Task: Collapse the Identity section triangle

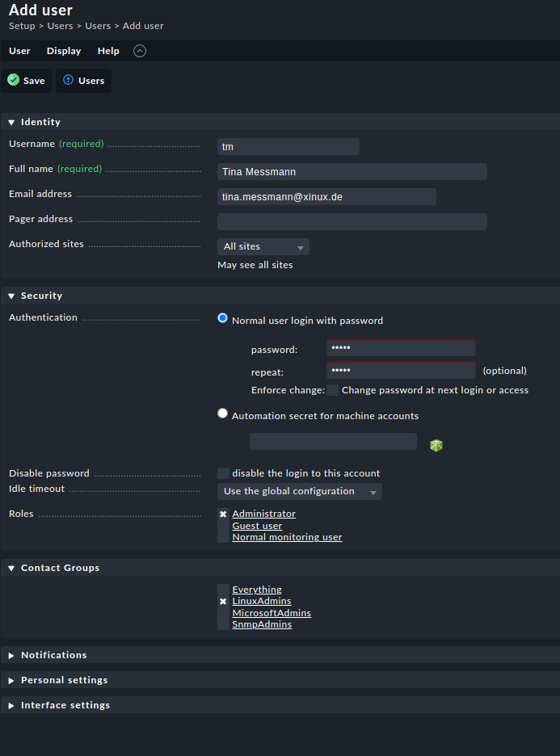Action: click(11, 122)
